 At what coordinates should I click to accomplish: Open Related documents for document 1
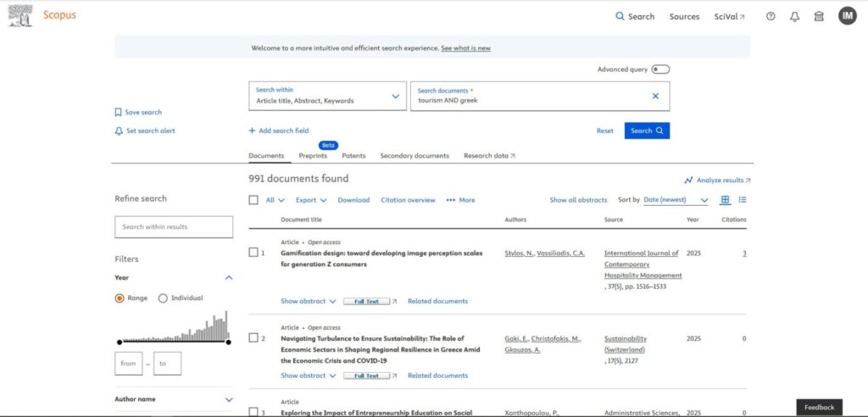tap(438, 301)
